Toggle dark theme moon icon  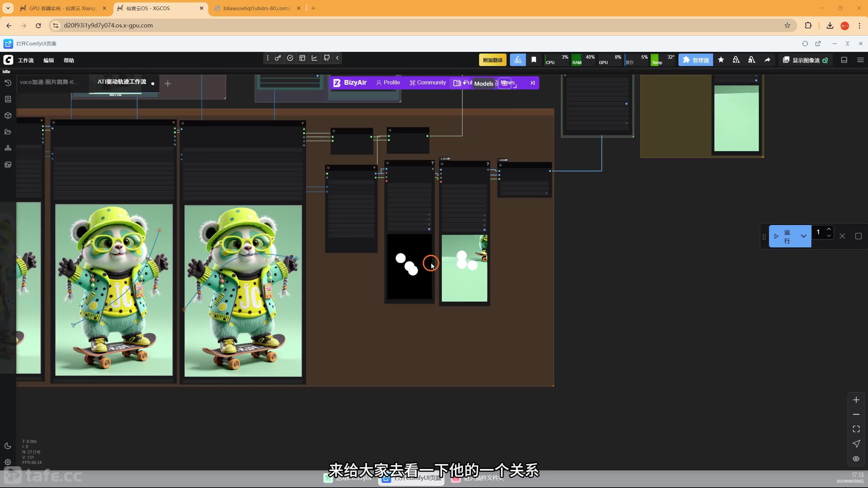pos(8,446)
